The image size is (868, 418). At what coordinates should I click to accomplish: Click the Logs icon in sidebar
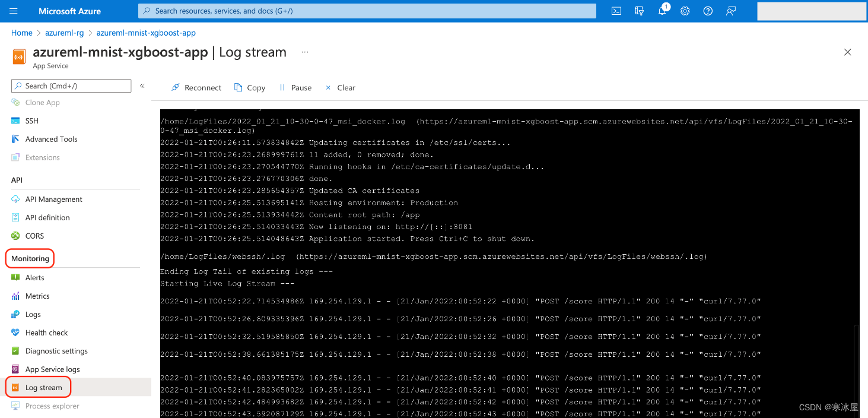(x=15, y=314)
